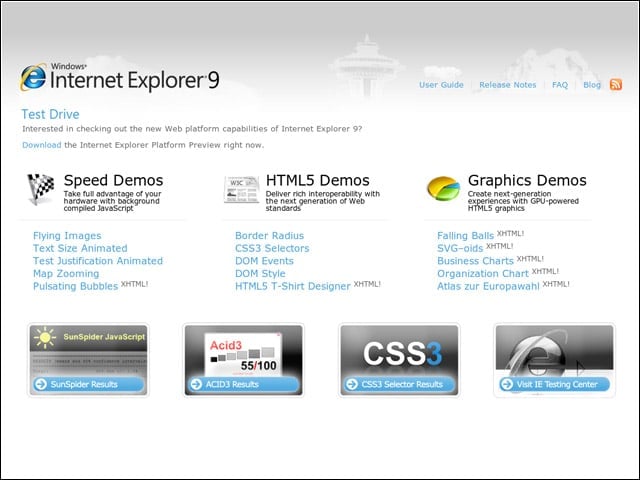Click the arrow icon beside SunSpider Results
The image size is (640, 480).
[40, 384]
